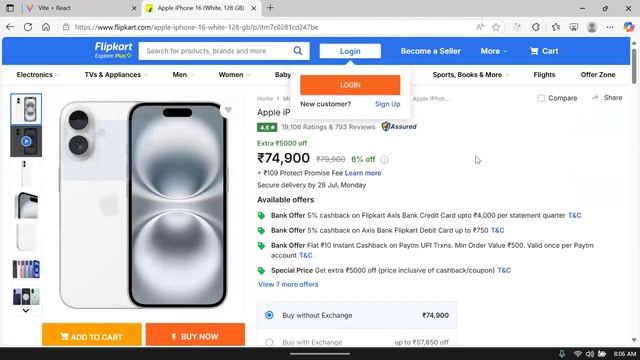Open the shopping Cart icon
640x360 pixels.
[x=534, y=51]
